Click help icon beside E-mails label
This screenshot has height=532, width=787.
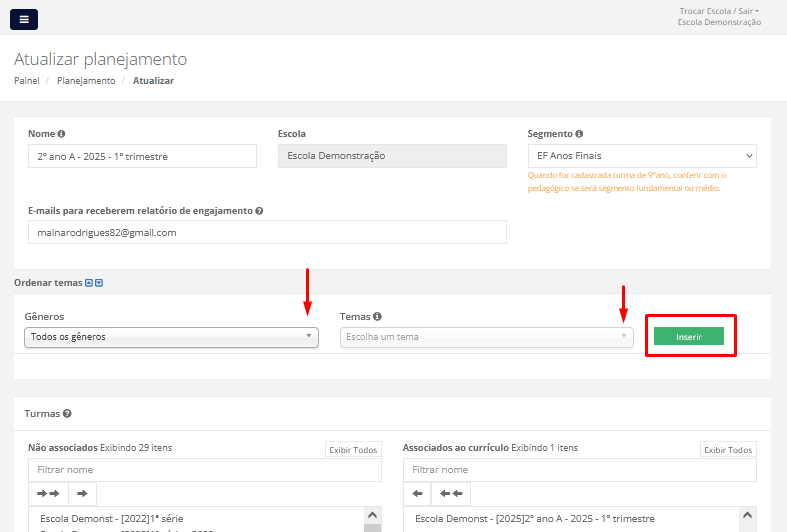click(259, 211)
